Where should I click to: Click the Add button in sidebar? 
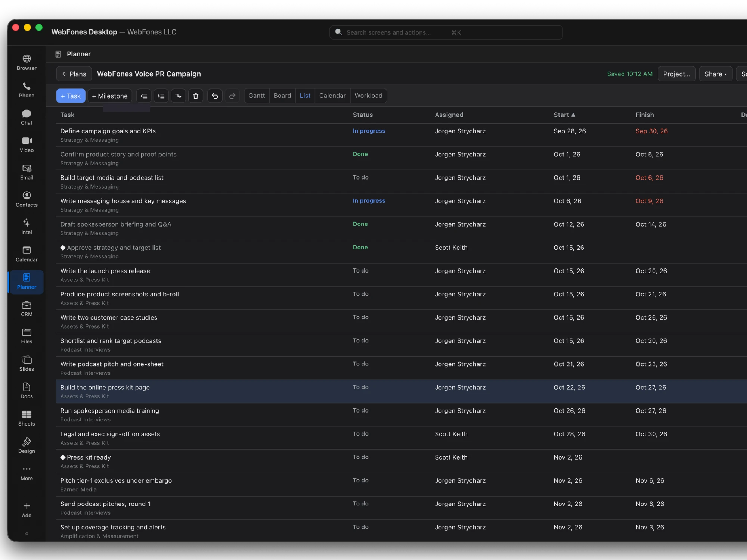click(27, 510)
